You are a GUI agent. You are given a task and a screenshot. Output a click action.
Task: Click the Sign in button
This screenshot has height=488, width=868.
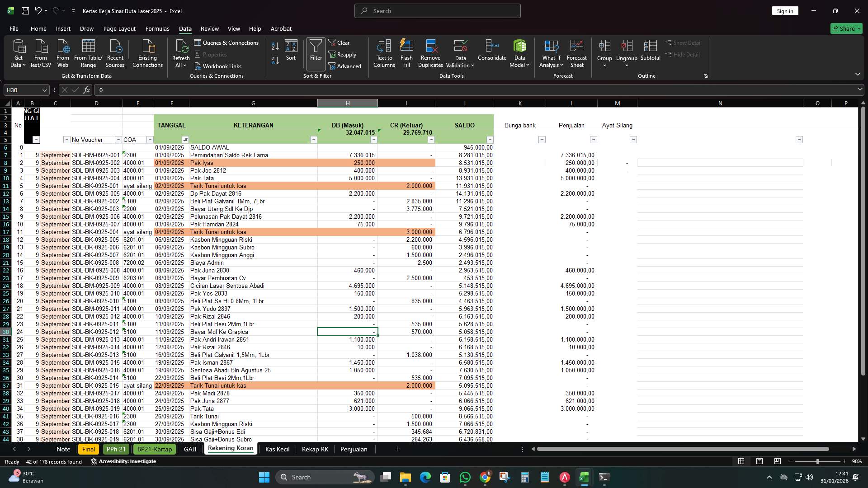click(x=785, y=10)
